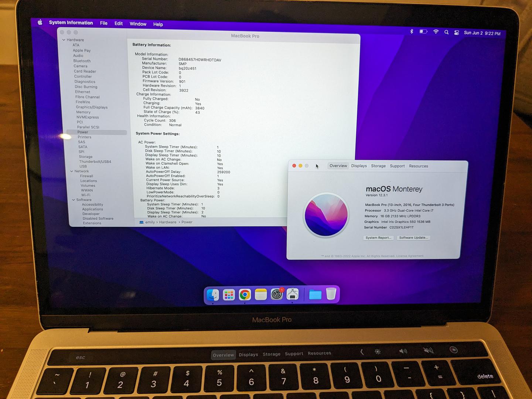Select Printers in the sidebar
The height and width of the screenshot is (399, 532).
click(84, 137)
